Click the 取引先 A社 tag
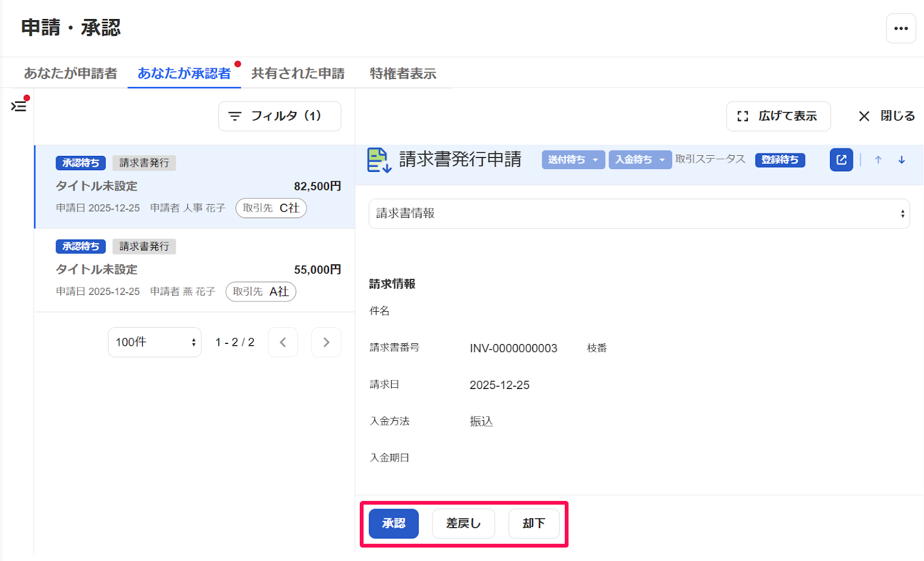The width and height of the screenshot is (924, 561). pos(261,291)
